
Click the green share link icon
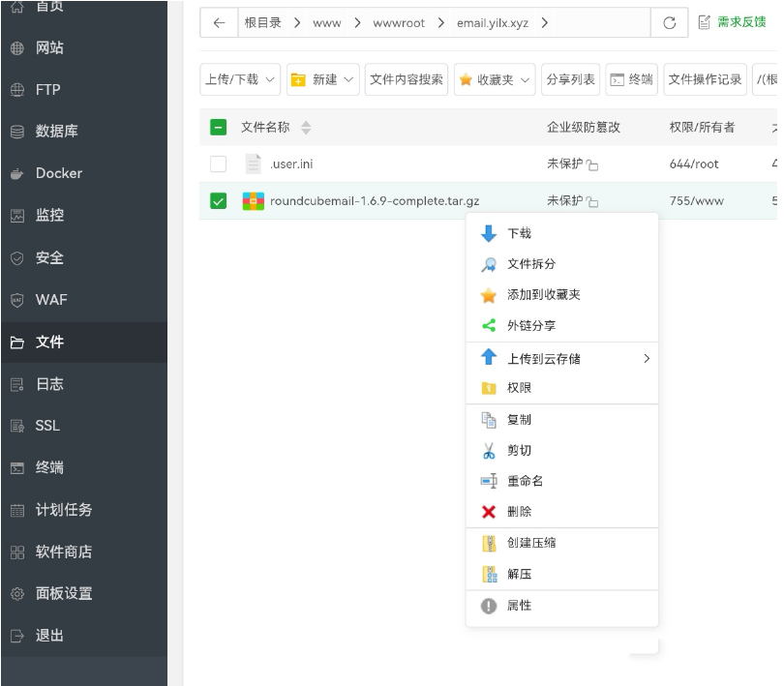click(489, 326)
